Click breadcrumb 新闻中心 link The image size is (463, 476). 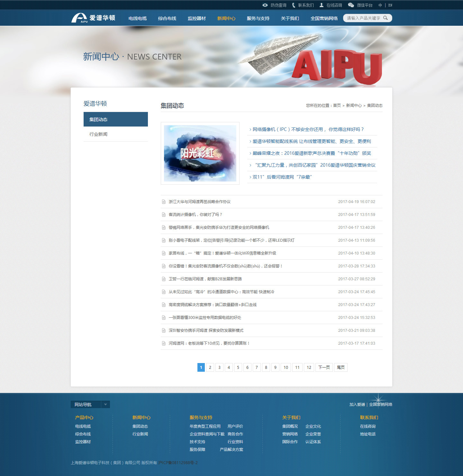point(354,106)
